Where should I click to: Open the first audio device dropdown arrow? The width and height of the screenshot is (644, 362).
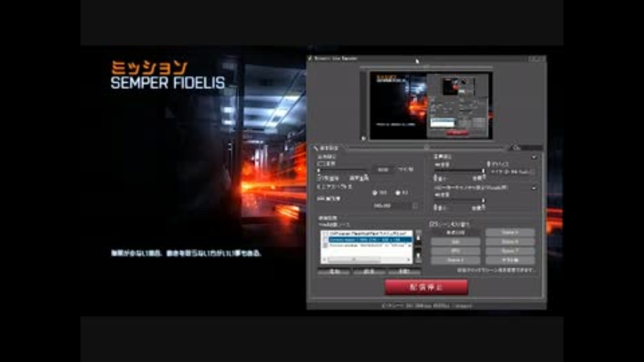tap(533, 157)
